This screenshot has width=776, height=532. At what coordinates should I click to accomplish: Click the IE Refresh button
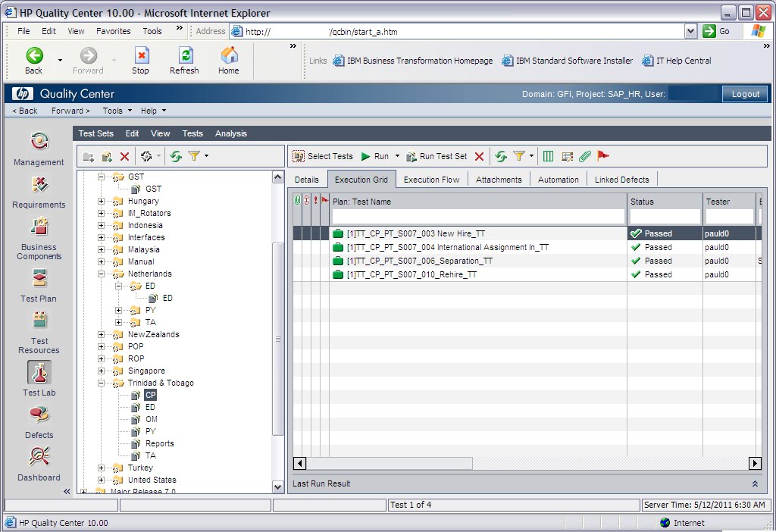[184, 61]
